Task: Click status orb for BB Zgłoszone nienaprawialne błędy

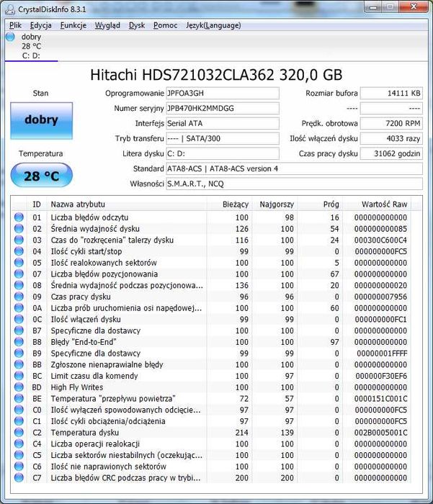Action: pyautogui.click(x=19, y=364)
